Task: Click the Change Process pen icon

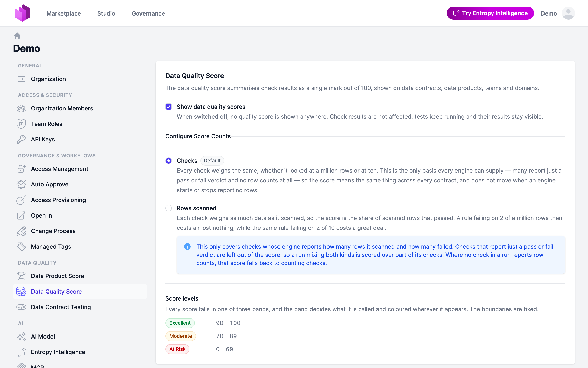Action: point(21,231)
